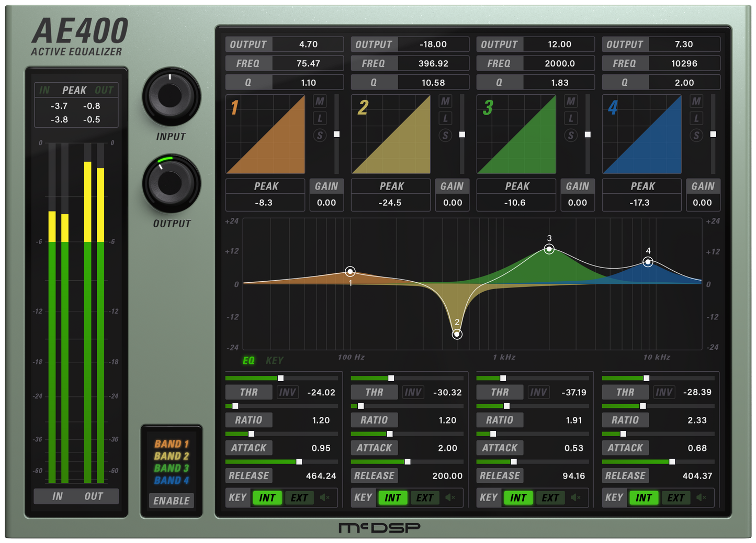The image size is (756, 543).
Task: Click the band 3 FREQ value field
Action: [x=559, y=63]
